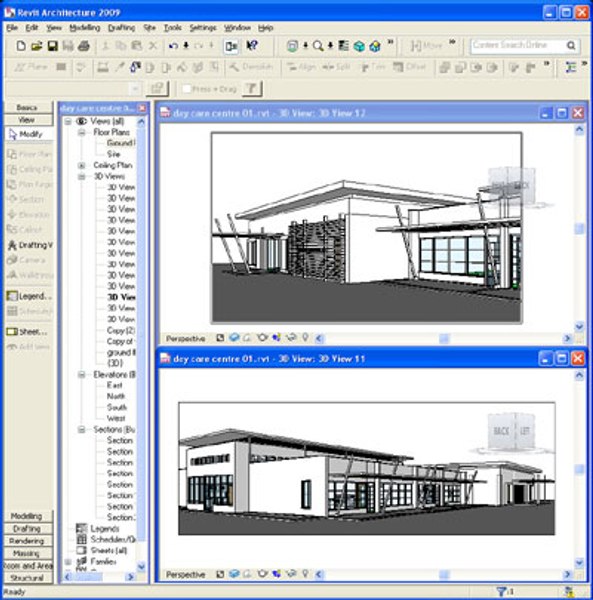Toggle the Press + Drag checkbox
This screenshot has height=600, width=593.
click(x=186, y=89)
